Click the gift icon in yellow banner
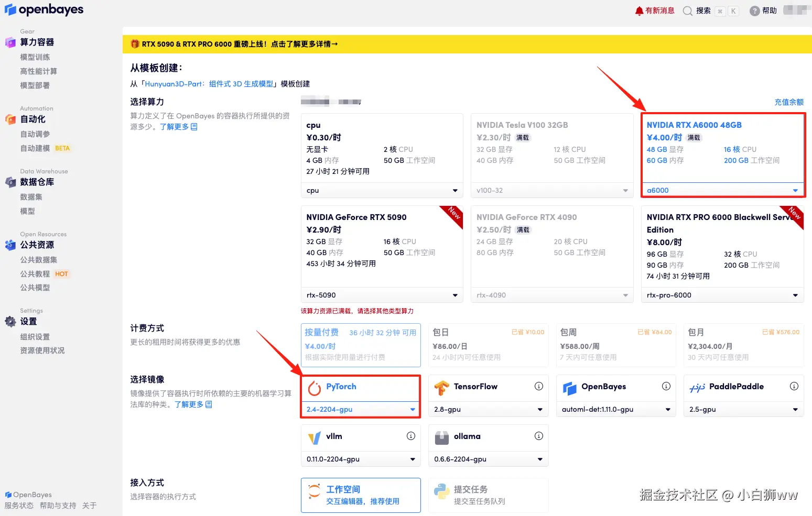This screenshot has height=516, width=812. pyautogui.click(x=135, y=44)
